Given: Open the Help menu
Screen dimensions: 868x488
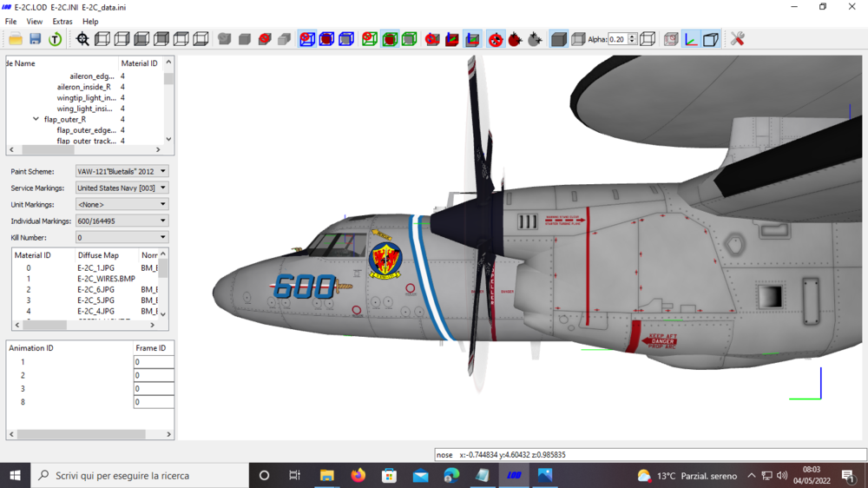Looking at the screenshot, I should [90, 22].
